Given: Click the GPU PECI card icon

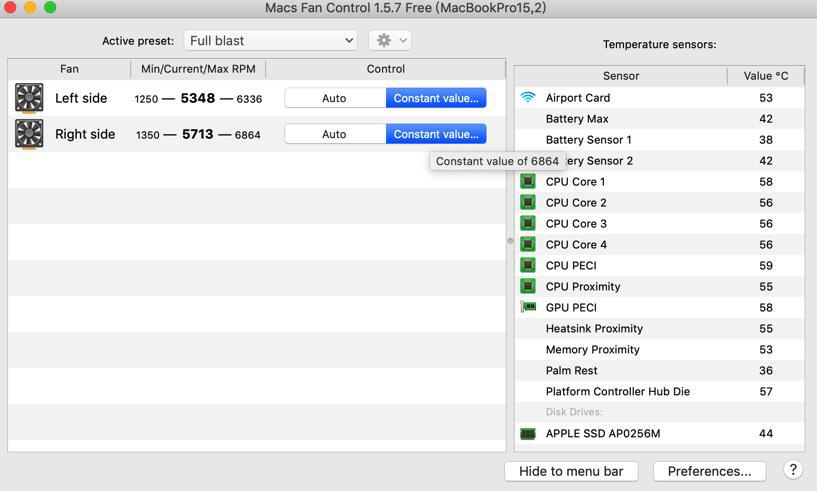Looking at the screenshot, I should coord(528,307).
